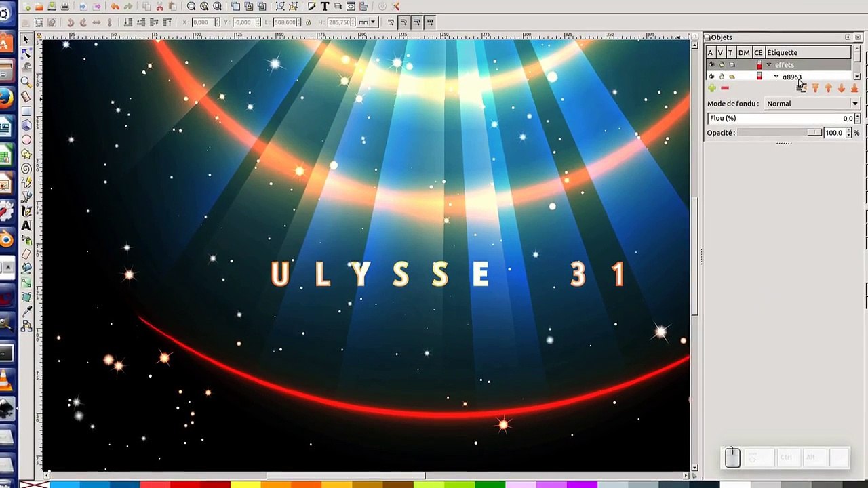Cut selection with scissors icon
868x488 pixels.
tap(159, 6)
